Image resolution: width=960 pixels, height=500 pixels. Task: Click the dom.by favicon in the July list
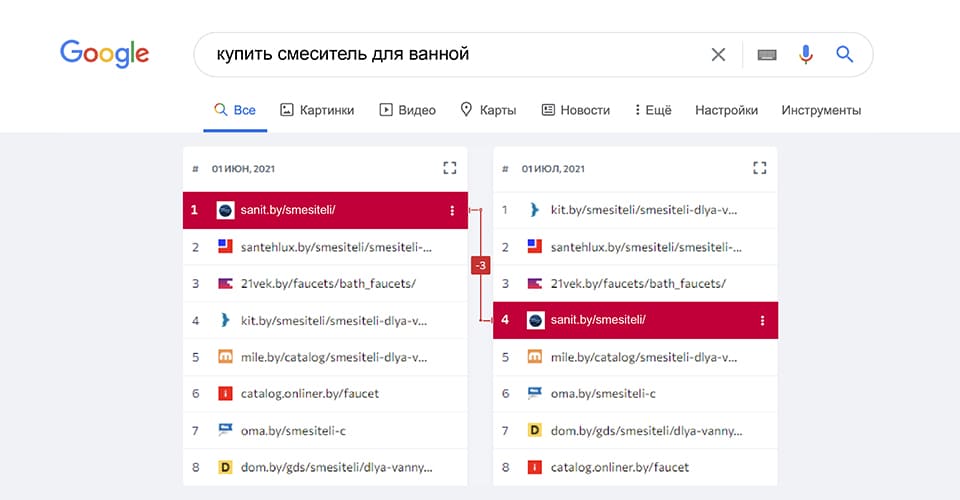(x=534, y=430)
